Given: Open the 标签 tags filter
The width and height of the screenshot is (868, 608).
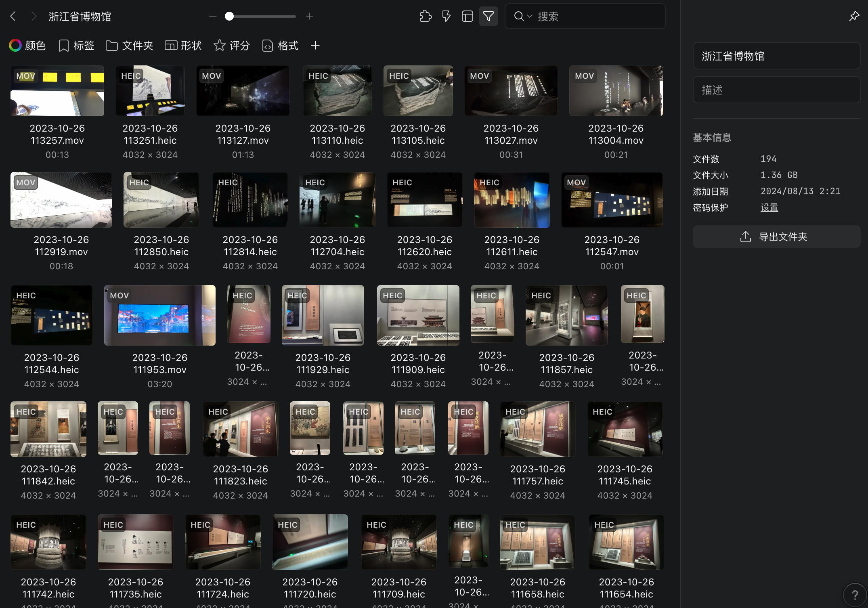Looking at the screenshot, I should [75, 45].
